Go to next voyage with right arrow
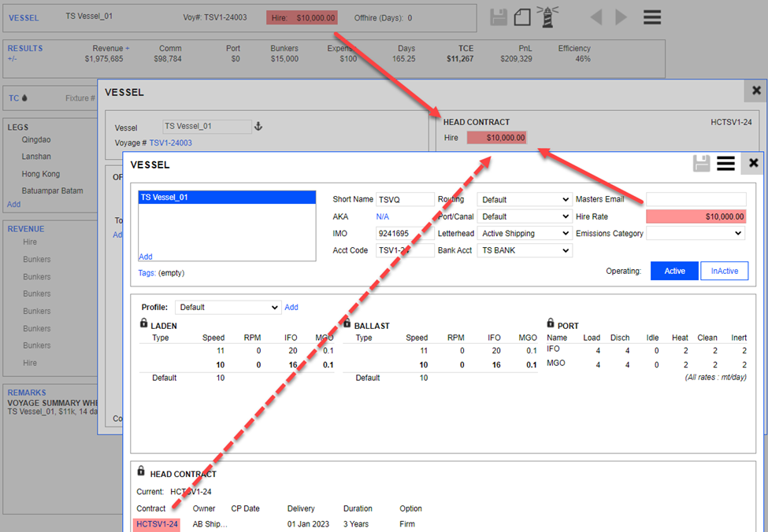768x532 pixels. 621,17
